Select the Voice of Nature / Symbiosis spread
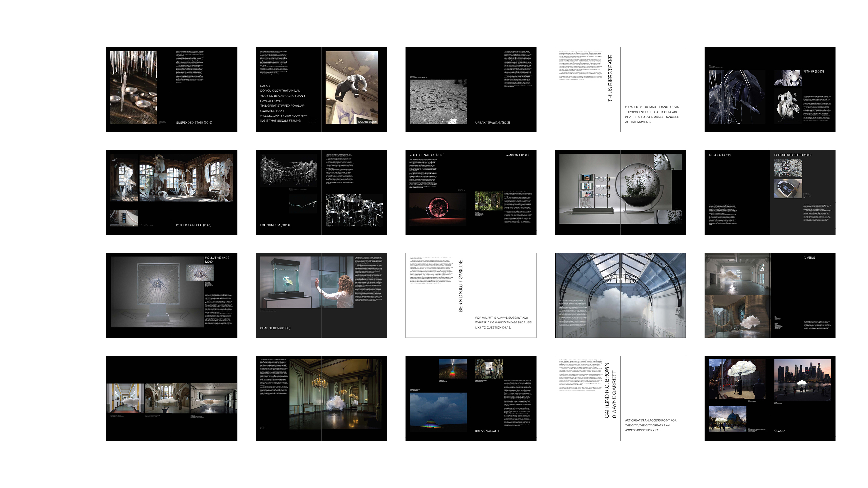868x488 pixels. pyautogui.click(x=471, y=192)
